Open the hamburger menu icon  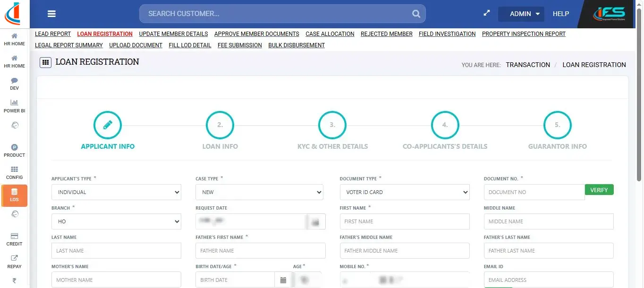[51, 14]
